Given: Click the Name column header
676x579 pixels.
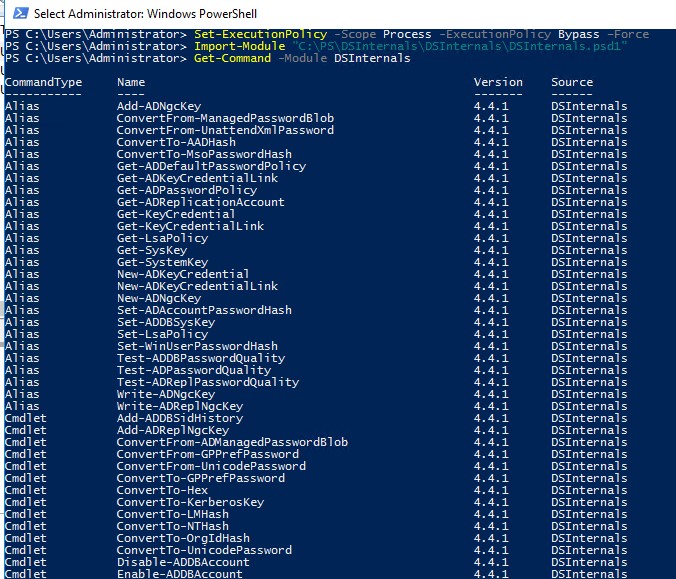Looking at the screenshot, I should coord(131,82).
